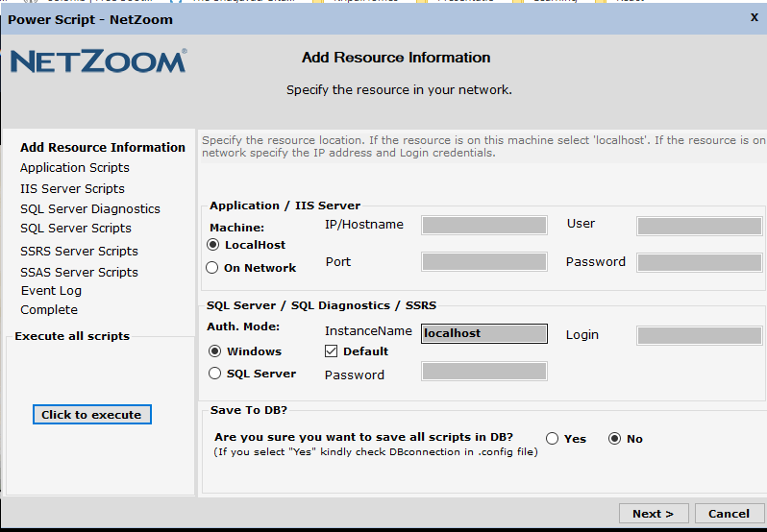767x532 pixels.
Task: Toggle the Default instance checkbox
Action: coord(332,351)
